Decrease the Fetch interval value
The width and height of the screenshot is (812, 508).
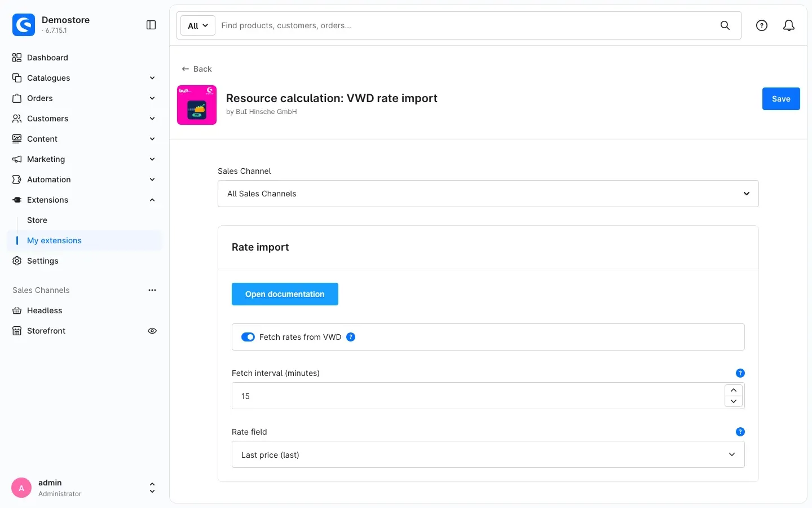pyautogui.click(x=734, y=401)
